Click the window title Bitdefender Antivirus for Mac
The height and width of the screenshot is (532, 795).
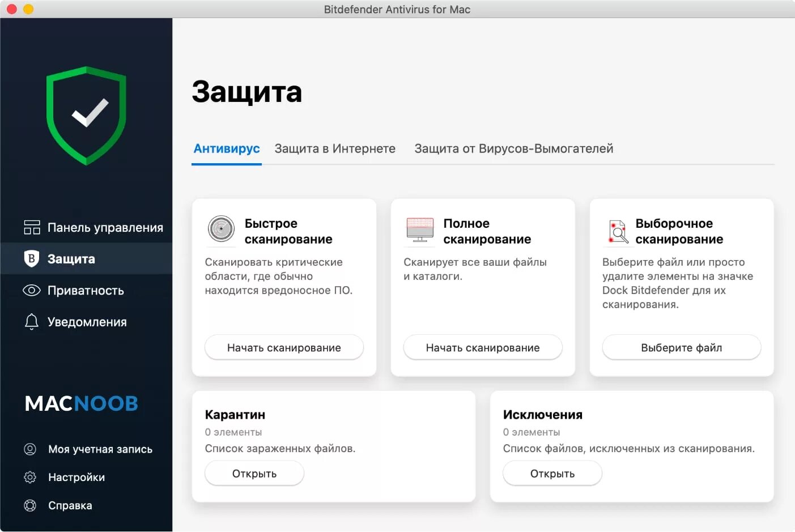(397, 9)
